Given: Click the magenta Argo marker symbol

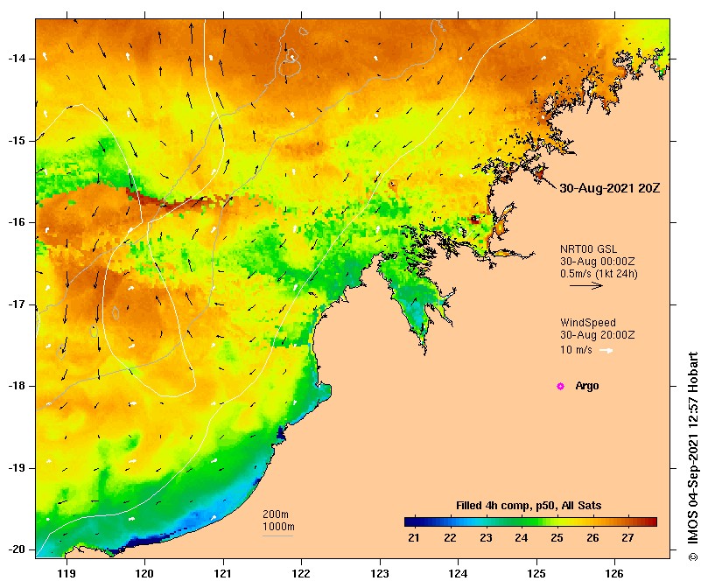Looking at the screenshot, I should point(560,386).
